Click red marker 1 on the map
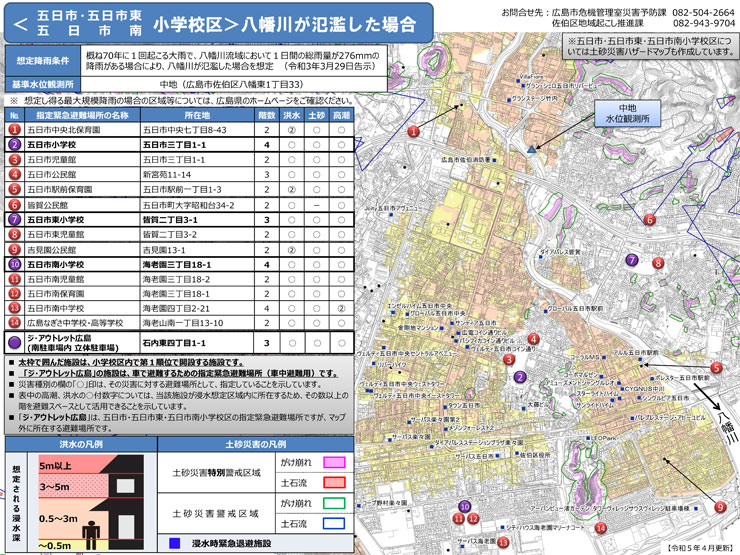 pos(414,132)
